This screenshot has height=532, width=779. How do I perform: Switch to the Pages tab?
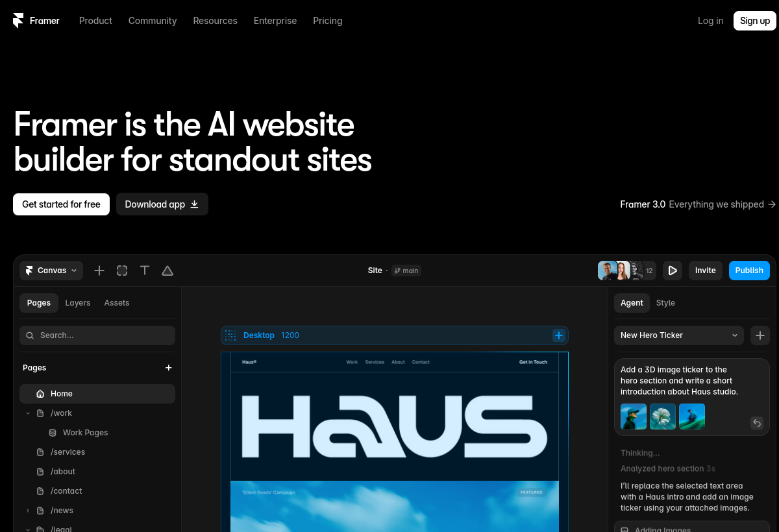(x=39, y=303)
